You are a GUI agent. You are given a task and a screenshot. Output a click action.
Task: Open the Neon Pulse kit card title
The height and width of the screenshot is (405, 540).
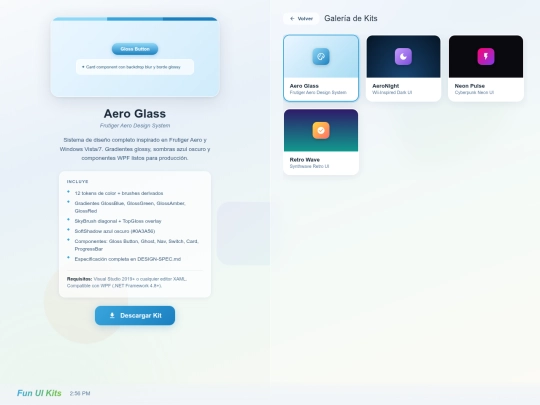[470, 86]
